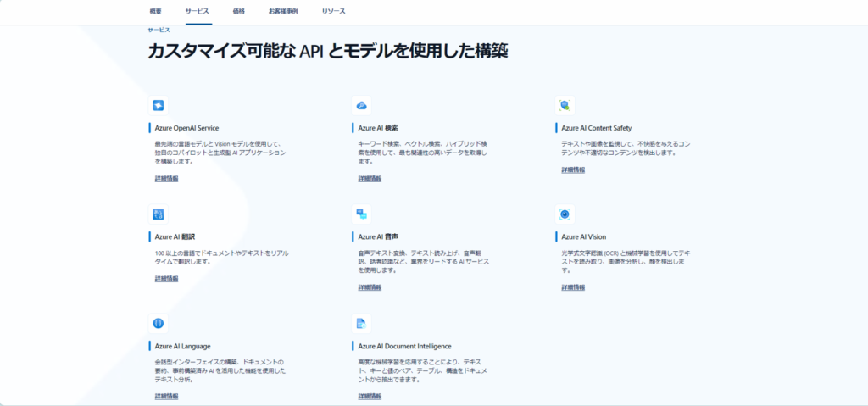Open 詳細情報 link under Azure AI 検索

point(370,178)
